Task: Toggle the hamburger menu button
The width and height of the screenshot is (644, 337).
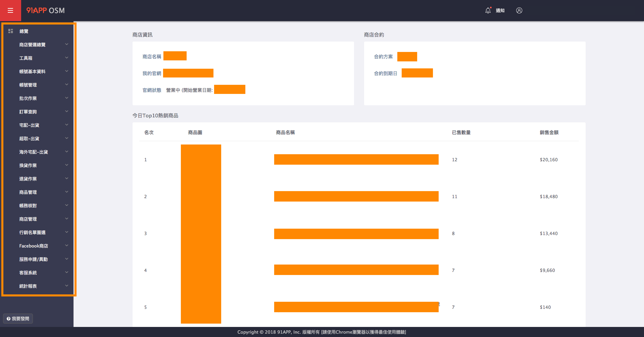Action: point(10,10)
